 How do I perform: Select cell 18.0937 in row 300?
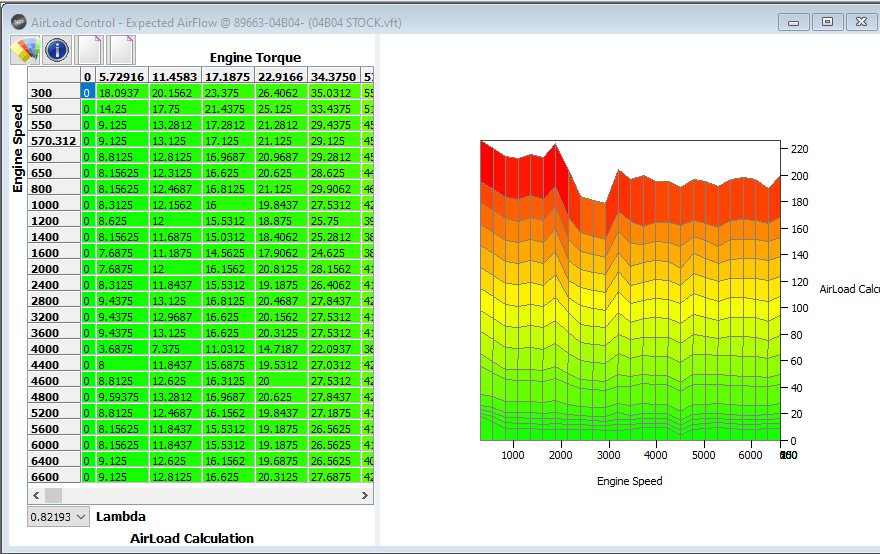pyautogui.click(x=122, y=93)
